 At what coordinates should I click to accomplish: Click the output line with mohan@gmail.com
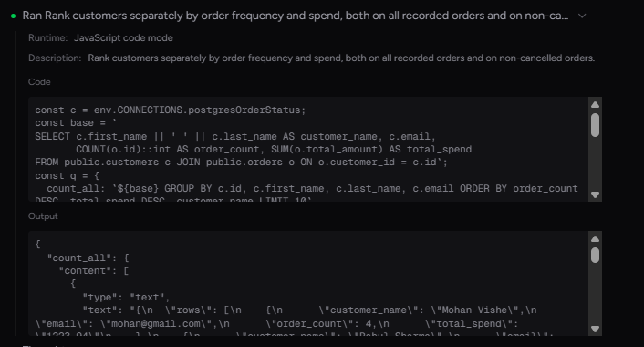(276, 323)
